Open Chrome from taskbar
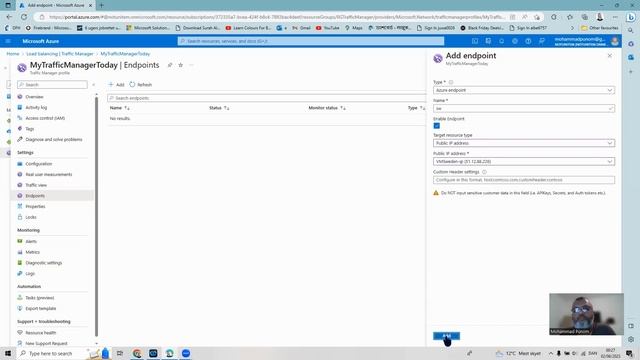This screenshot has height=360, width=640. pyautogui.click(x=137, y=353)
